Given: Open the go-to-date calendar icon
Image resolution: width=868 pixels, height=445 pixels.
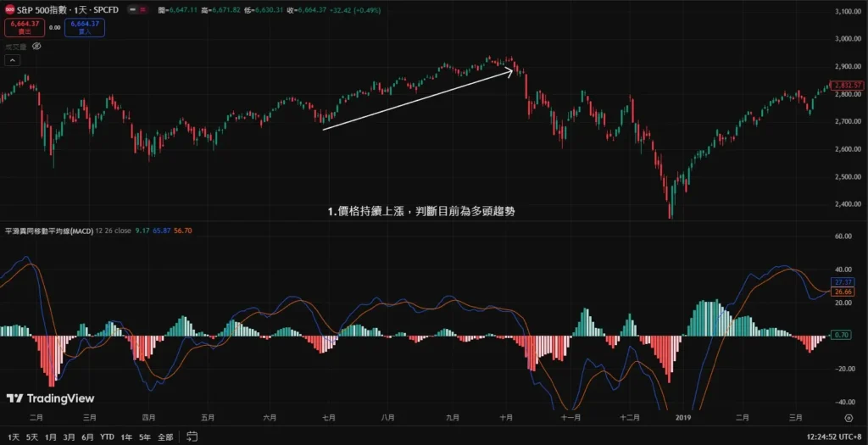Looking at the screenshot, I should (x=192, y=437).
